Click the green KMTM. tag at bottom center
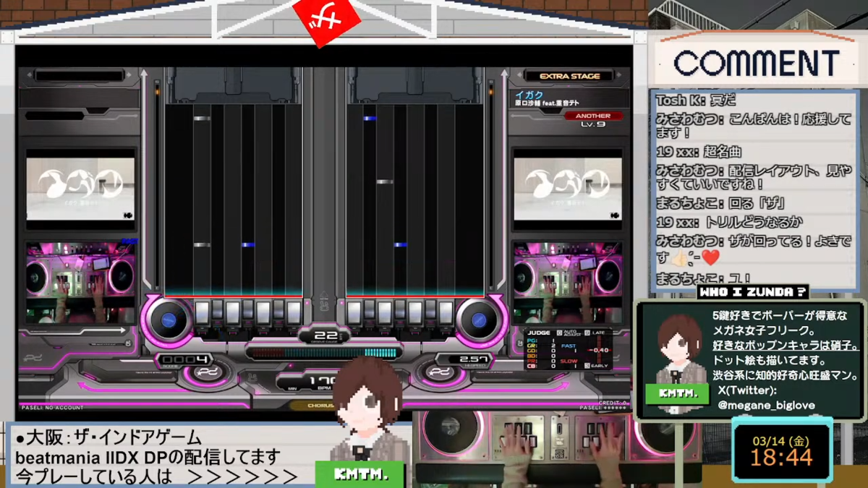The width and height of the screenshot is (868, 488). tap(360, 475)
